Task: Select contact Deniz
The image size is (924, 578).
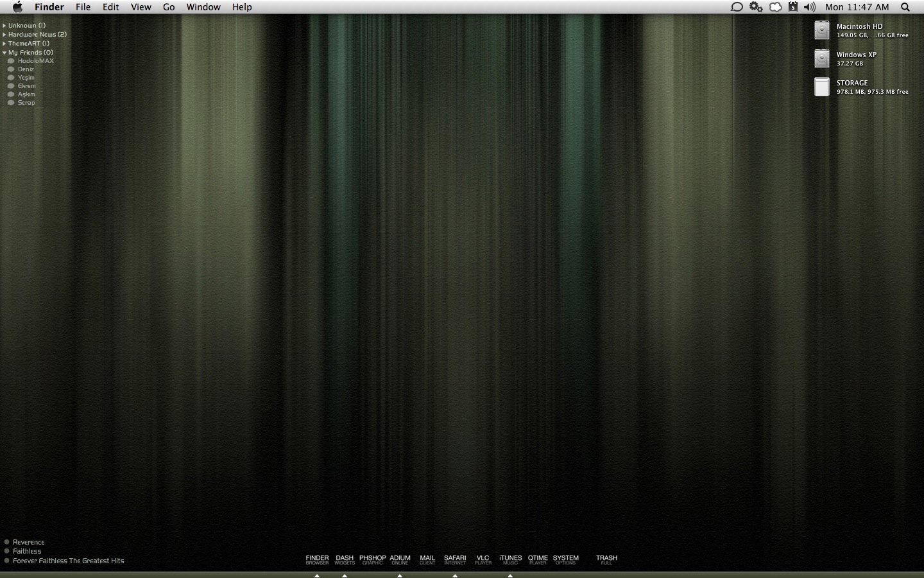Action: (26, 69)
